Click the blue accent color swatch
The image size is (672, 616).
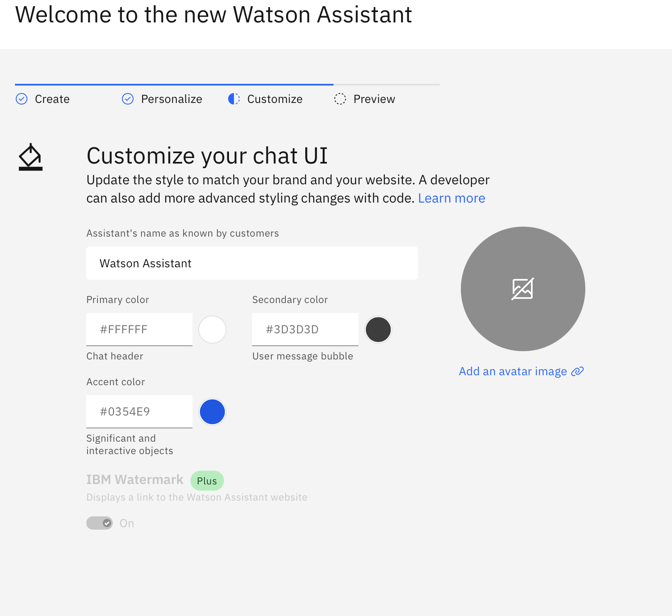[x=212, y=411]
